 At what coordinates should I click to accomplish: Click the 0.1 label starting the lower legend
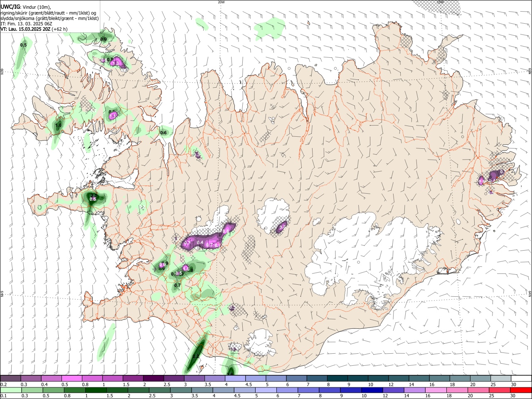[3, 396]
